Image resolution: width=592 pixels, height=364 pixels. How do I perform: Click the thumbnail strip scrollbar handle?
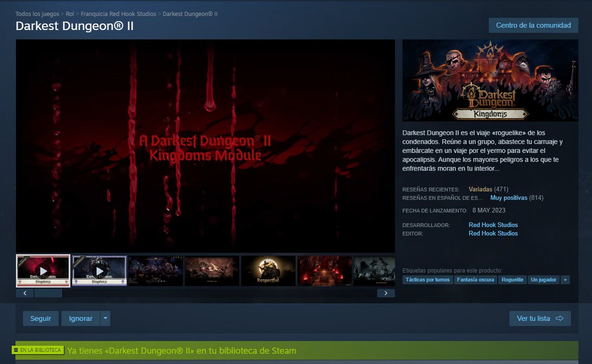[48, 293]
